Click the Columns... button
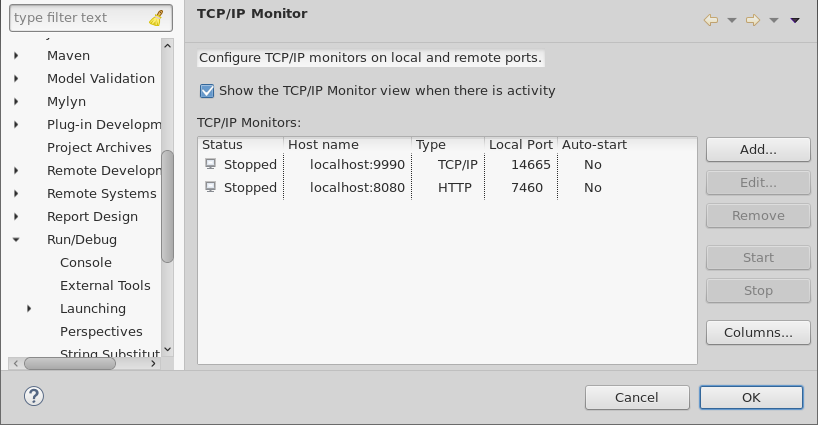 coord(757,332)
